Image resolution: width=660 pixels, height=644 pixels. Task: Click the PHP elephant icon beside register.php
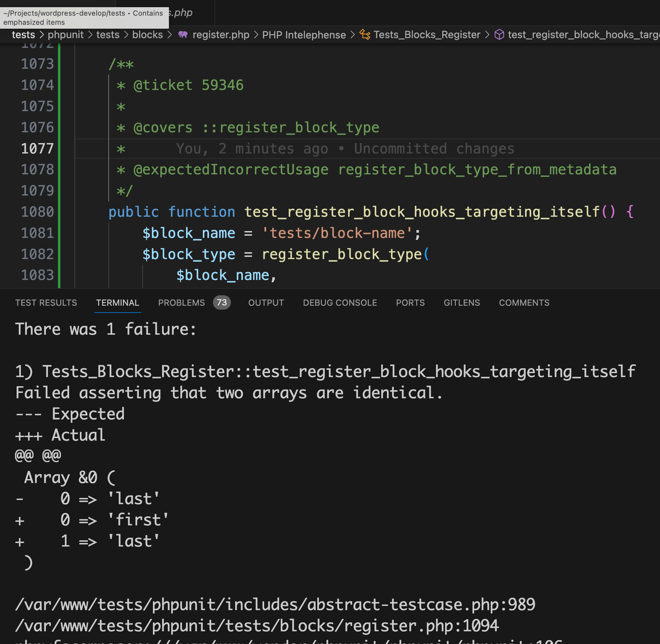(183, 35)
